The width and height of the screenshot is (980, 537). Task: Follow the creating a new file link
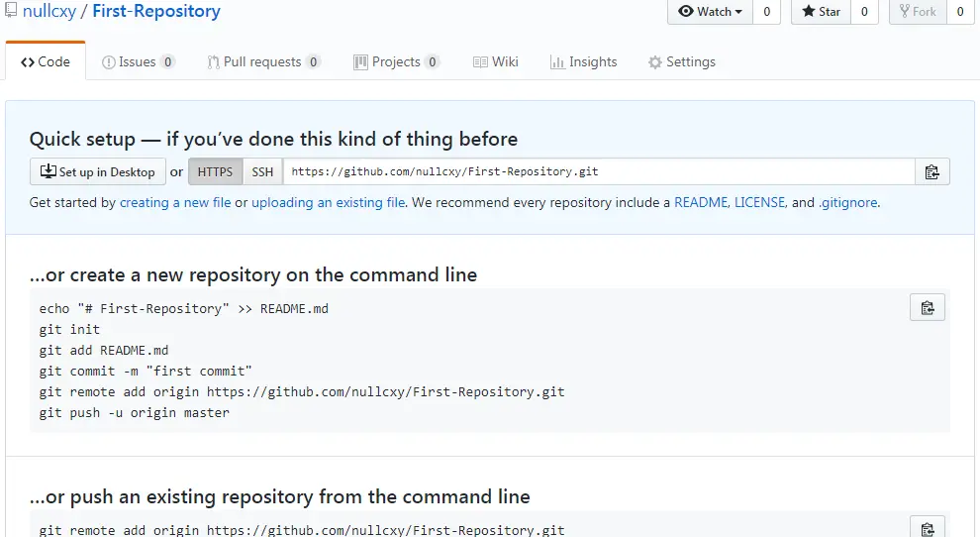175,203
